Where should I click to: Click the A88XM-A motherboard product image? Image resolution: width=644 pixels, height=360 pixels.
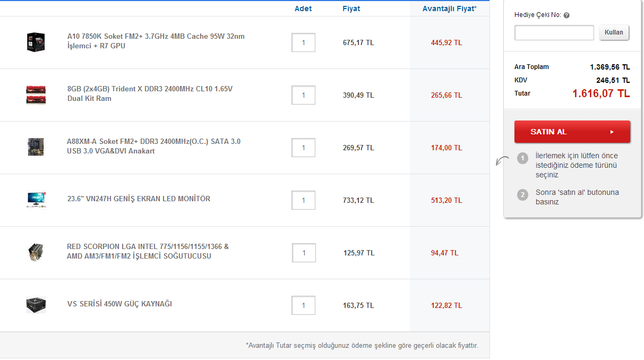(36, 147)
